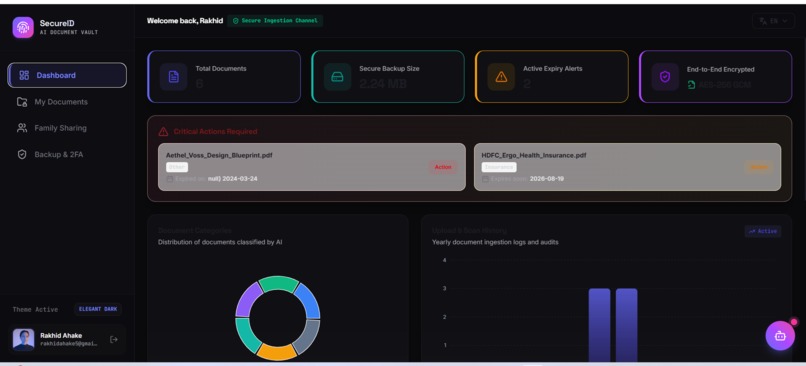Click the 2026-08-19 expiry date
The height and width of the screenshot is (366, 806).
point(547,179)
